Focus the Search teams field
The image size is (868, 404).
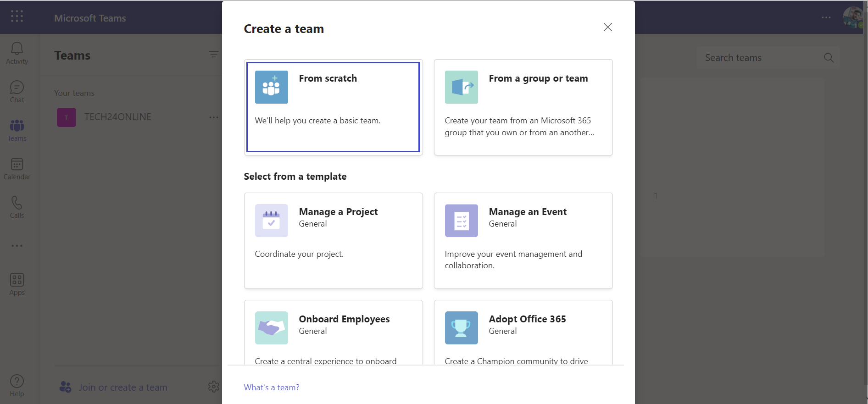(x=768, y=58)
